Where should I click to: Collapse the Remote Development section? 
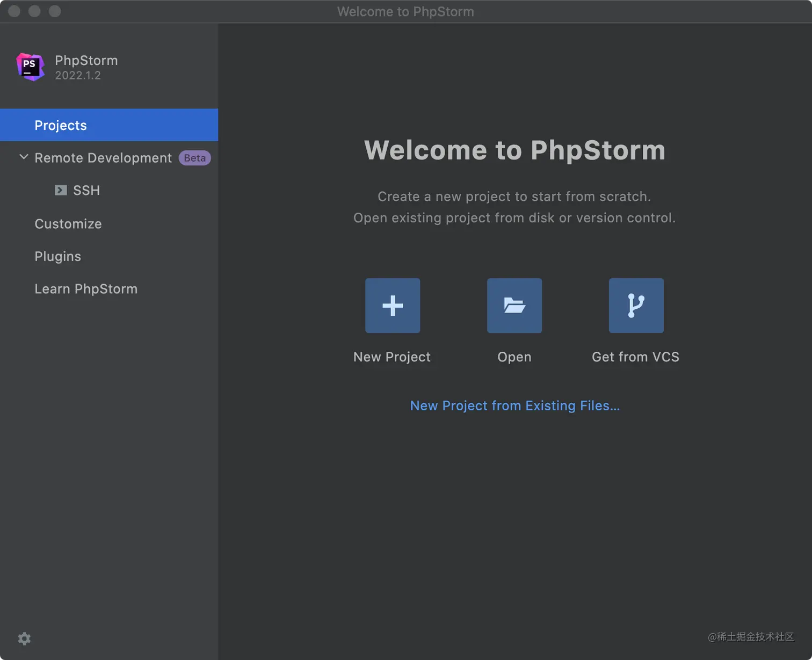click(24, 157)
